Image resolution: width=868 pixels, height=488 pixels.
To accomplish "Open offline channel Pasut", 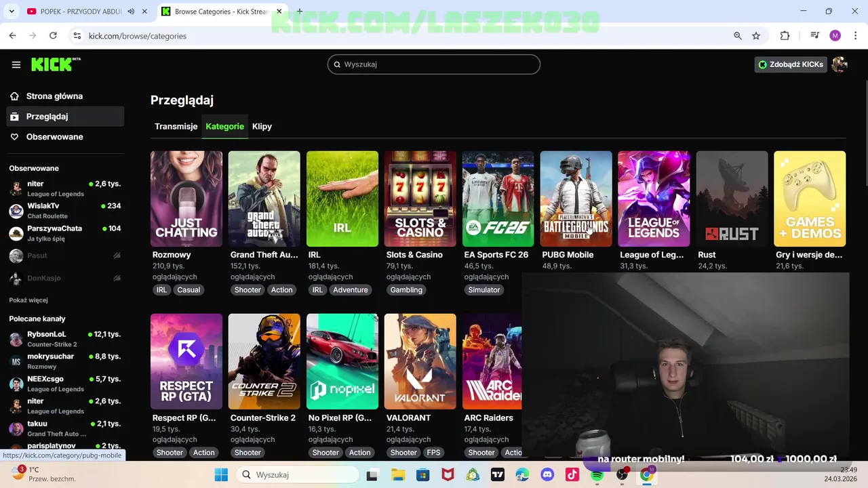I will (65, 256).
